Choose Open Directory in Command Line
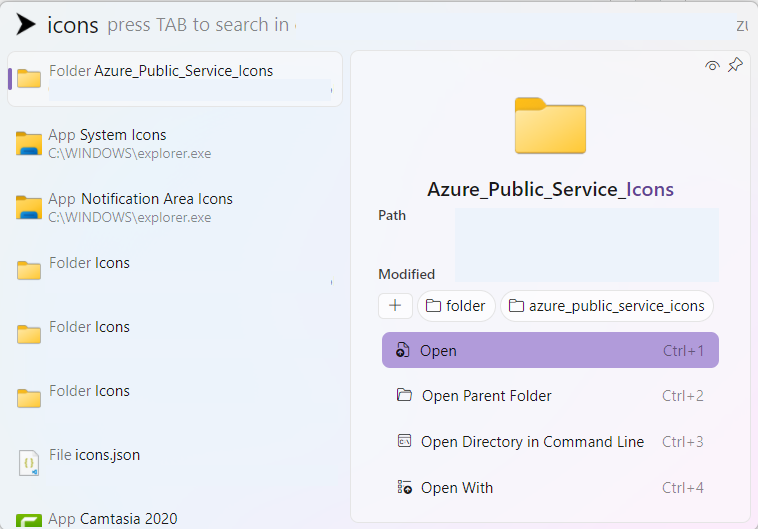 tap(550, 441)
